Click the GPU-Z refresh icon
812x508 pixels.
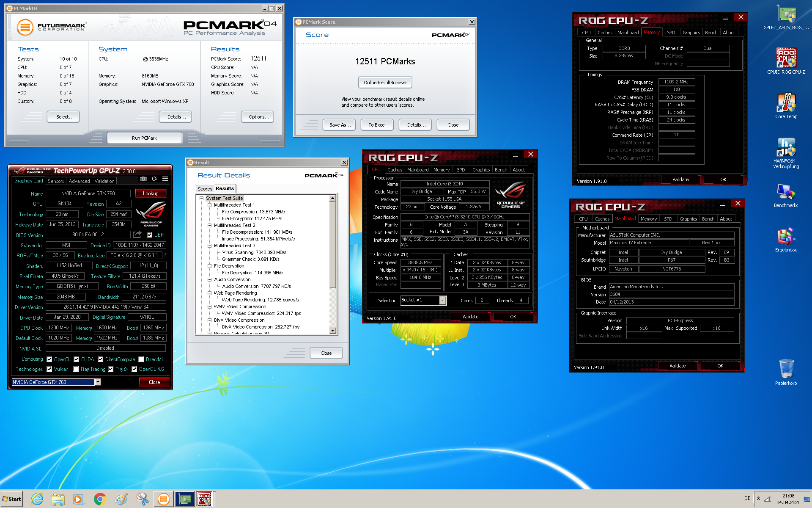coord(154,179)
